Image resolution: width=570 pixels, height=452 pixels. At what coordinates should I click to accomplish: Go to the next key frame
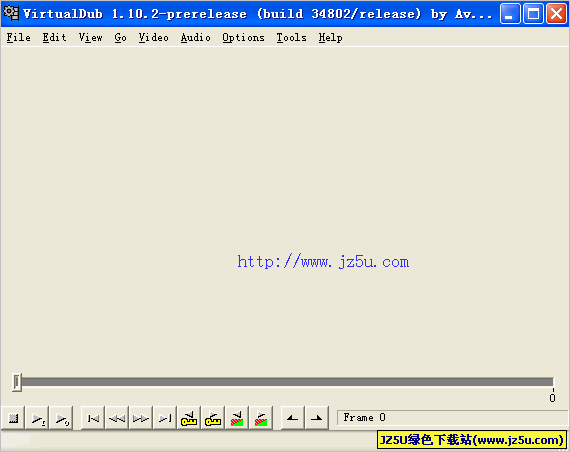213,418
